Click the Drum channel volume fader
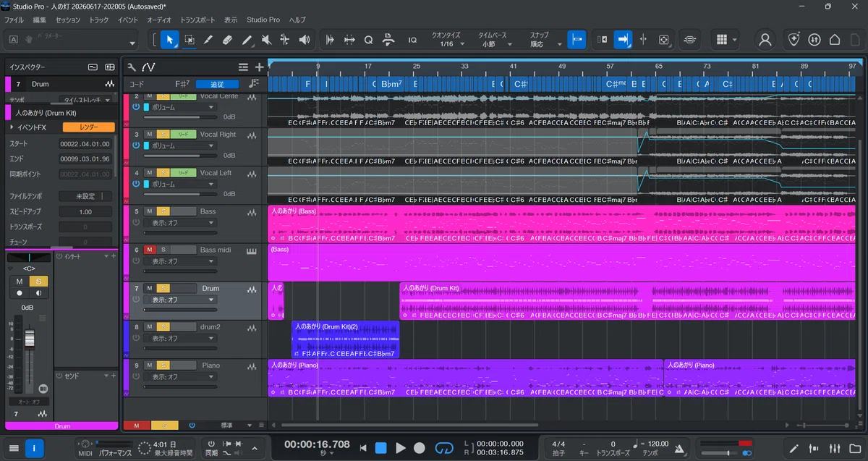Image resolution: width=868 pixels, height=461 pixels. pyautogui.click(x=30, y=339)
